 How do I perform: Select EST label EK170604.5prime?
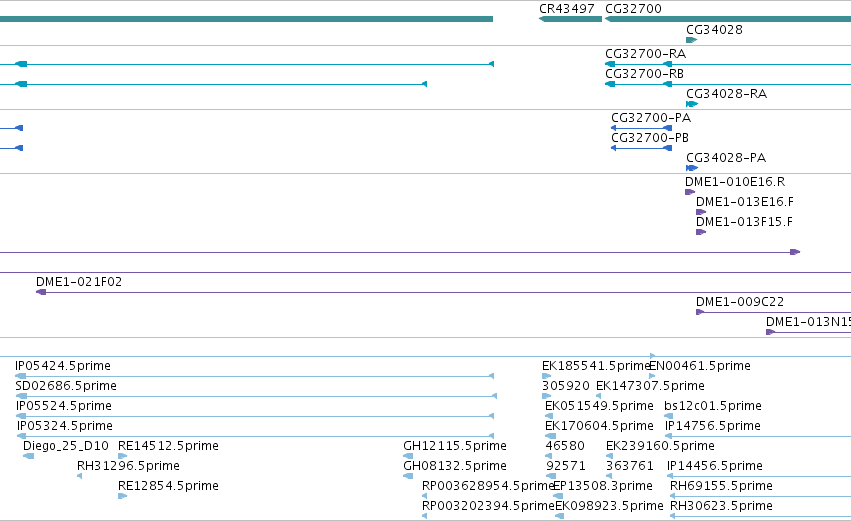click(x=599, y=427)
